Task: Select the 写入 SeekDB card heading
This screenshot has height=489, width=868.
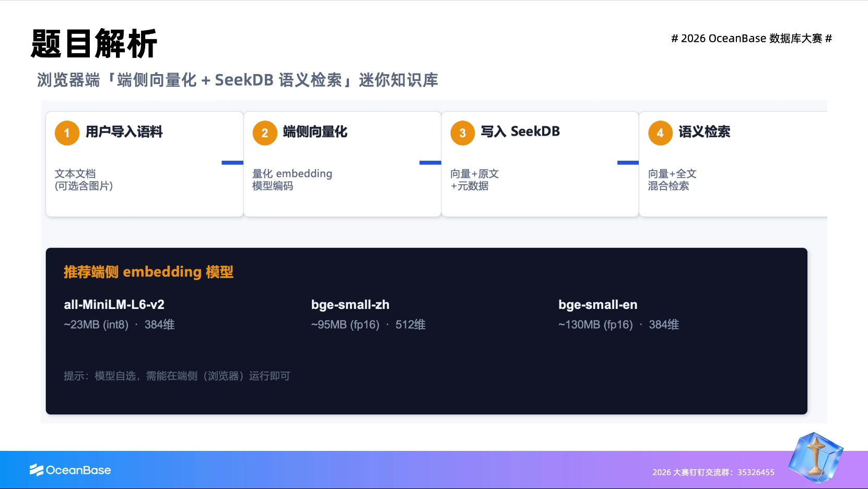Action: 520,132
